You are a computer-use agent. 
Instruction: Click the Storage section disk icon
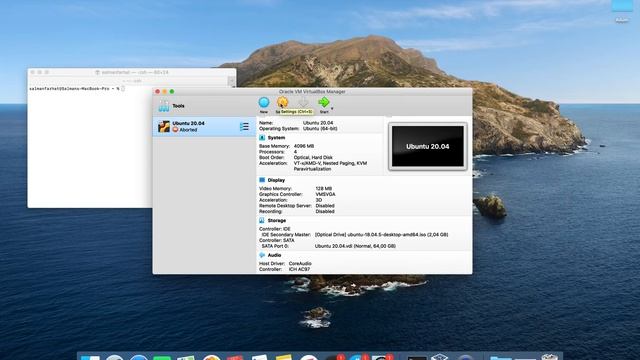point(262,220)
